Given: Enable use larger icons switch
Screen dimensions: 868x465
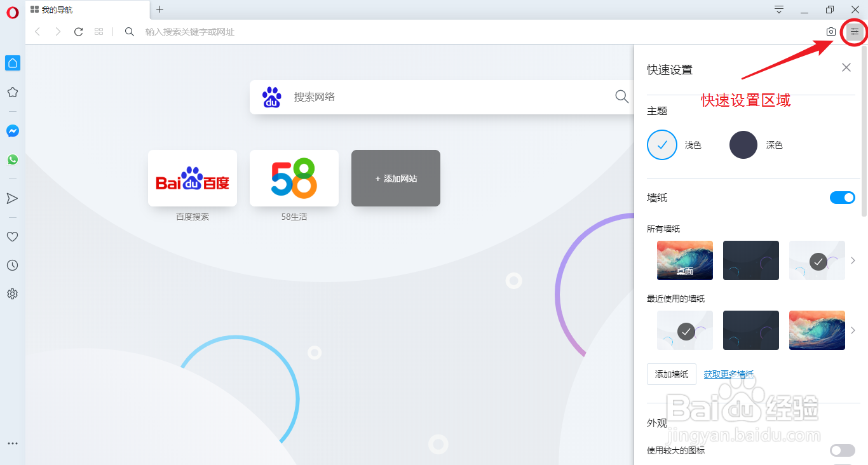Looking at the screenshot, I should [x=843, y=450].
